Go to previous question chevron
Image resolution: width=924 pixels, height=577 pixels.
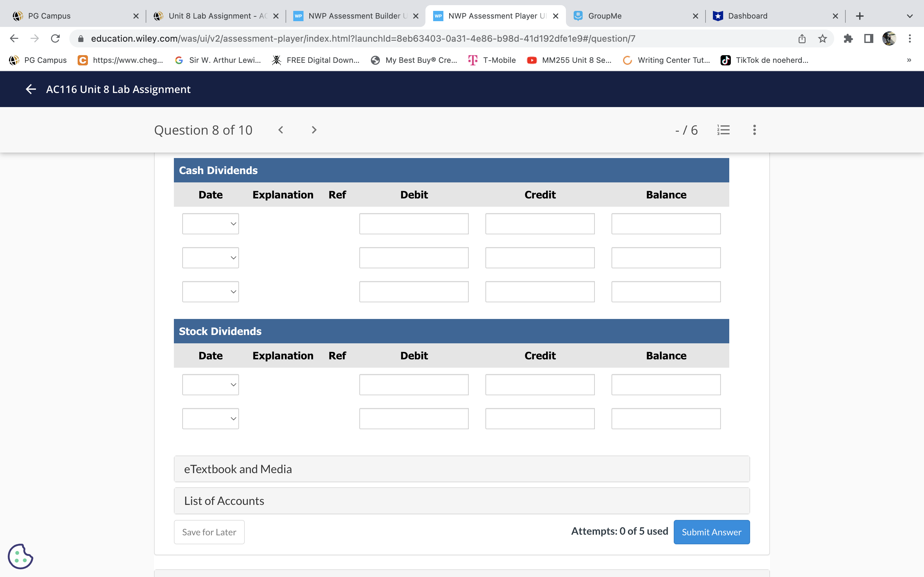(281, 130)
